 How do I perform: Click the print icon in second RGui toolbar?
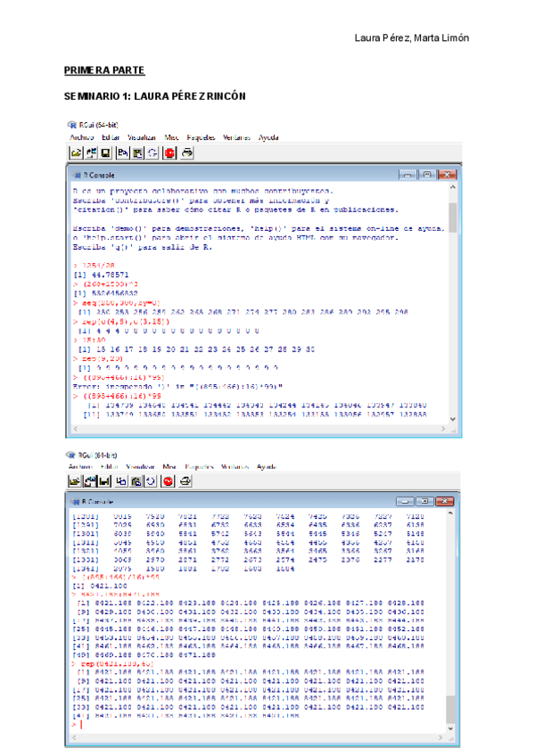[185, 481]
